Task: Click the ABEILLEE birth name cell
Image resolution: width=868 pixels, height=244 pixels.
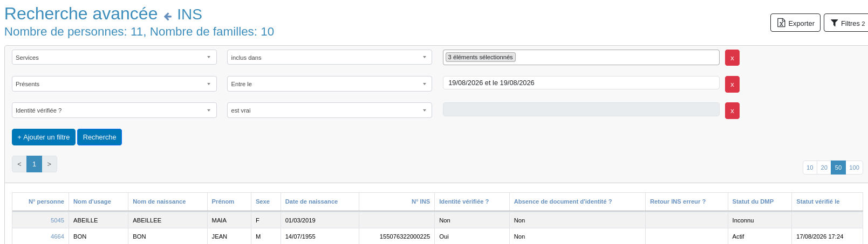Action: coord(168,220)
